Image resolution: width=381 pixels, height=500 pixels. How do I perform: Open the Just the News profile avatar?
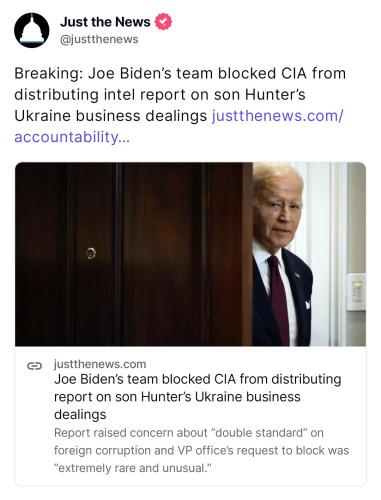pyautogui.click(x=32, y=30)
